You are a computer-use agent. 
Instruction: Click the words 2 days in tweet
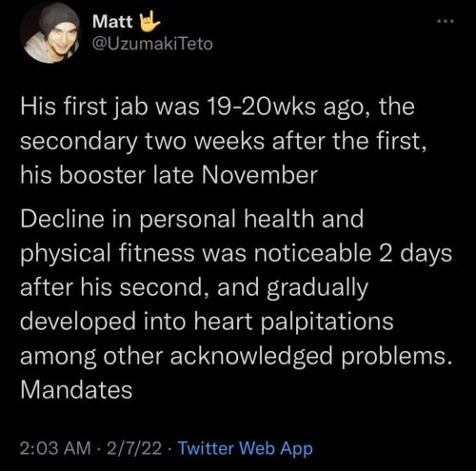pyautogui.click(x=415, y=254)
